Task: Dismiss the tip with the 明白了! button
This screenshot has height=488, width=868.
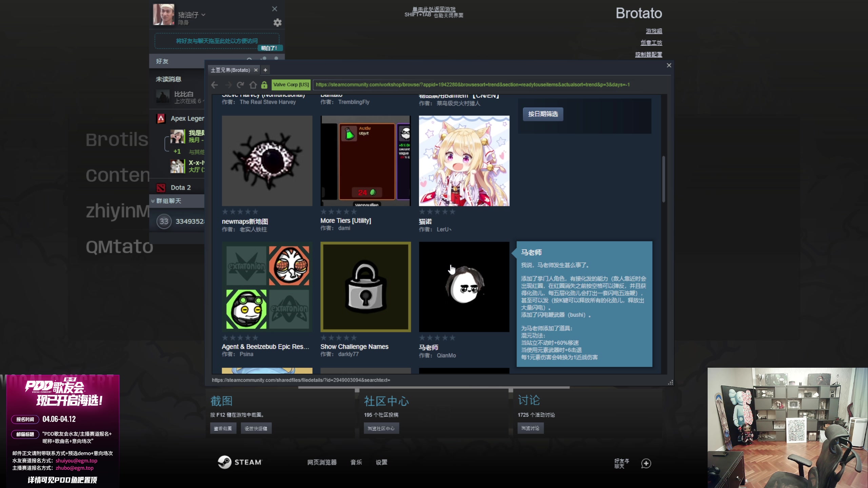Action: [270, 48]
